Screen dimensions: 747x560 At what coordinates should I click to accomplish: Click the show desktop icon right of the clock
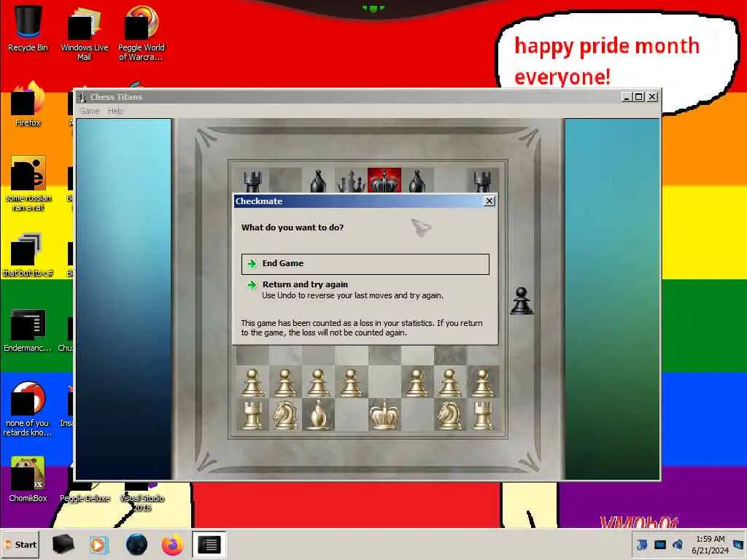tap(738, 545)
